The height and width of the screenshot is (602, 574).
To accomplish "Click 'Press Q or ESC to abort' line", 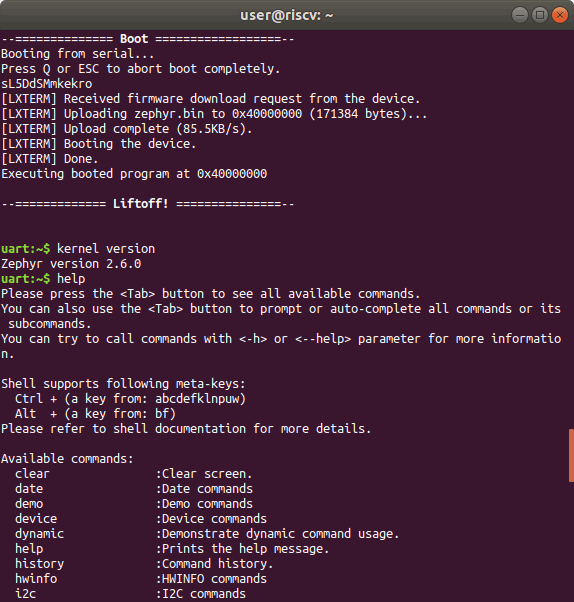I will 141,69.
